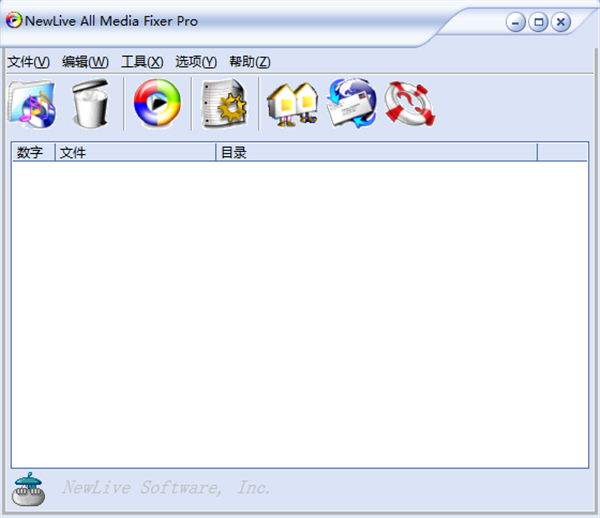Click the two houses homepage icon
Screen dimensions: 600x518
pyautogui.click(x=293, y=104)
